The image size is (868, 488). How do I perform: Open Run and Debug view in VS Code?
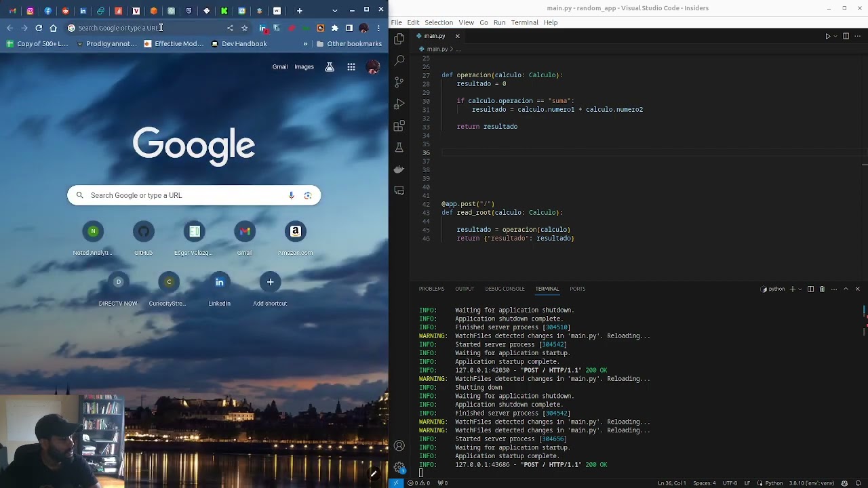[x=399, y=104]
